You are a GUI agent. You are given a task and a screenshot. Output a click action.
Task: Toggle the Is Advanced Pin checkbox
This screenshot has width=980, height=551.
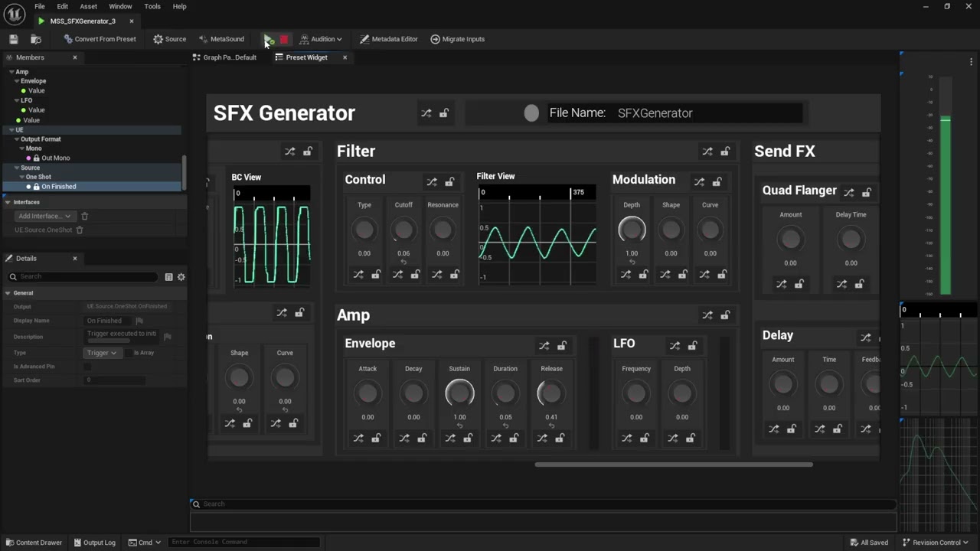click(x=87, y=367)
